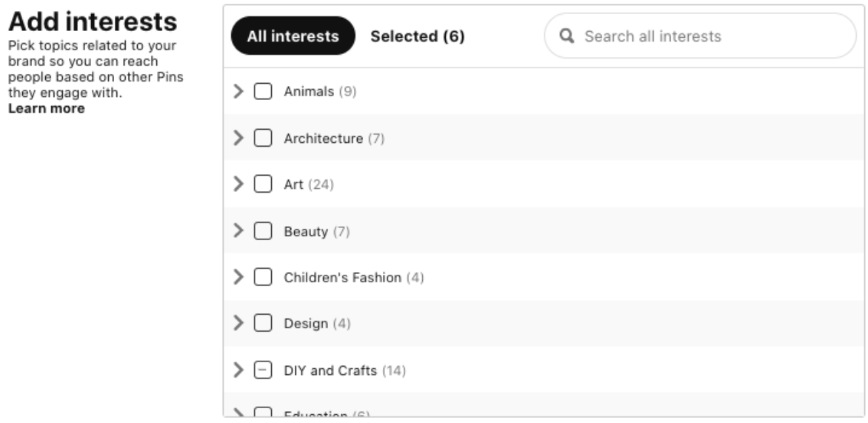The image size is (868, 423).
Task: Open the Art category arrow
Action: (x=238, y=184)
